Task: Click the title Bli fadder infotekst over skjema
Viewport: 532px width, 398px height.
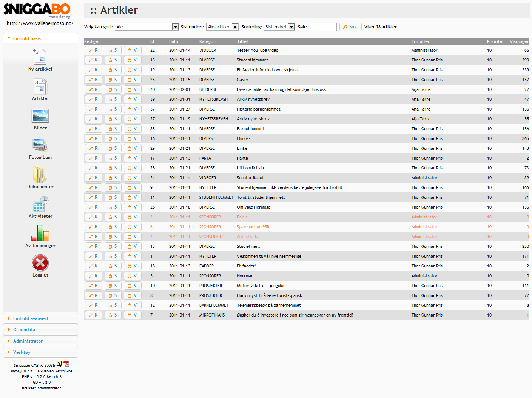Action: pyautogui.click(x=267, y=70)
